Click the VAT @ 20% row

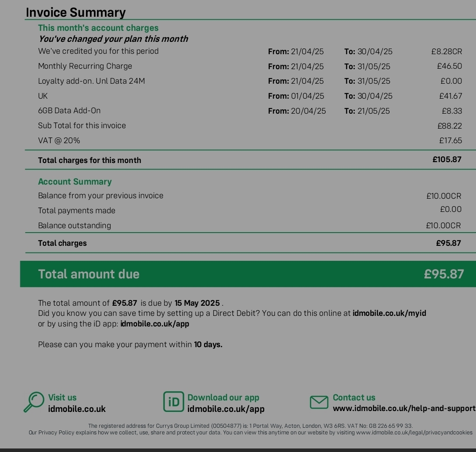pyautogui.click(x=250, y=141)
